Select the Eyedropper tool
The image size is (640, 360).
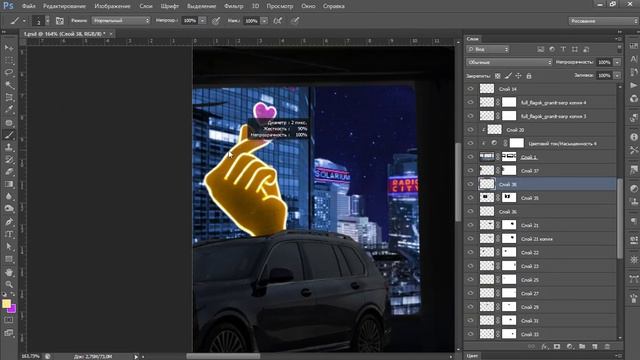(9, 110)
